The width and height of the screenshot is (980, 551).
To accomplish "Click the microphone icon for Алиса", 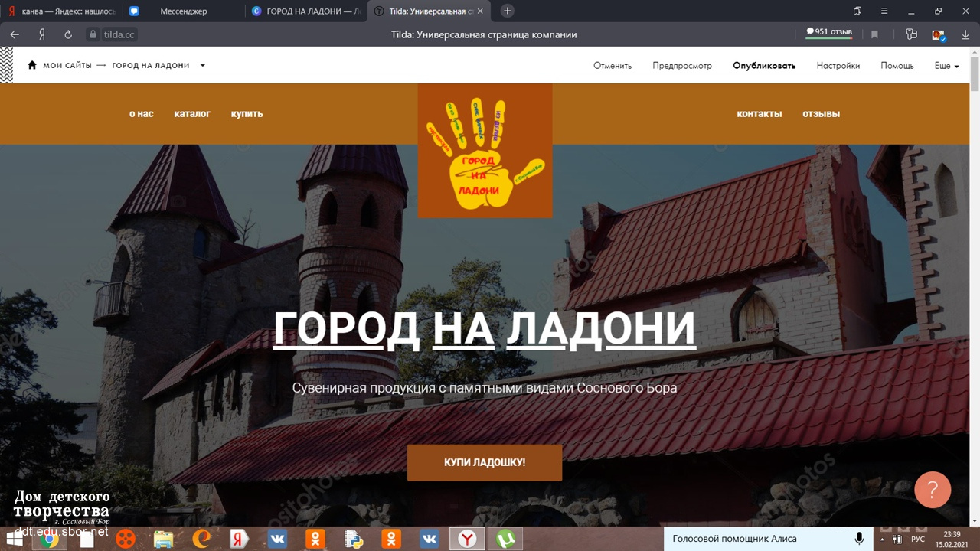I will (859, 539).
